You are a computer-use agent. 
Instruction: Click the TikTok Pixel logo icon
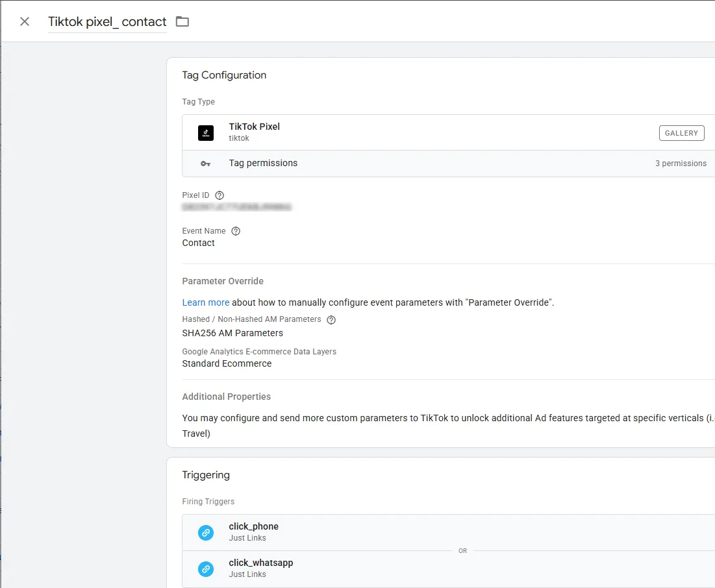(206, 132)
